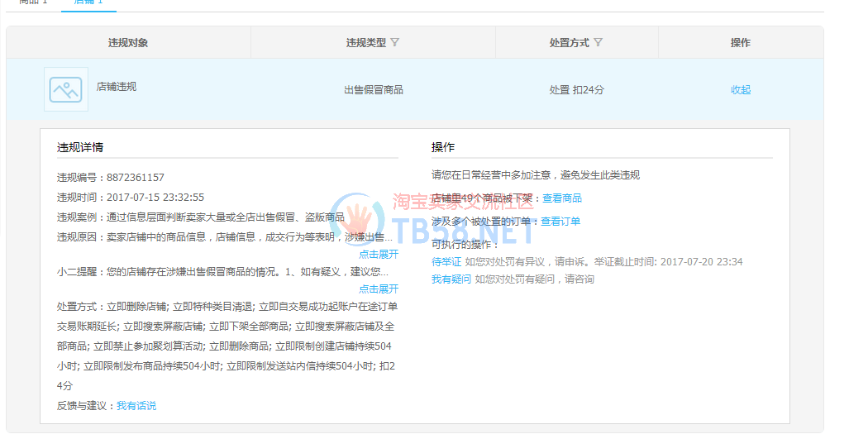This screenshot has height=439, width=868.
Task: Expand 违规原因 text with 点击展开
Action: (378, 254)
